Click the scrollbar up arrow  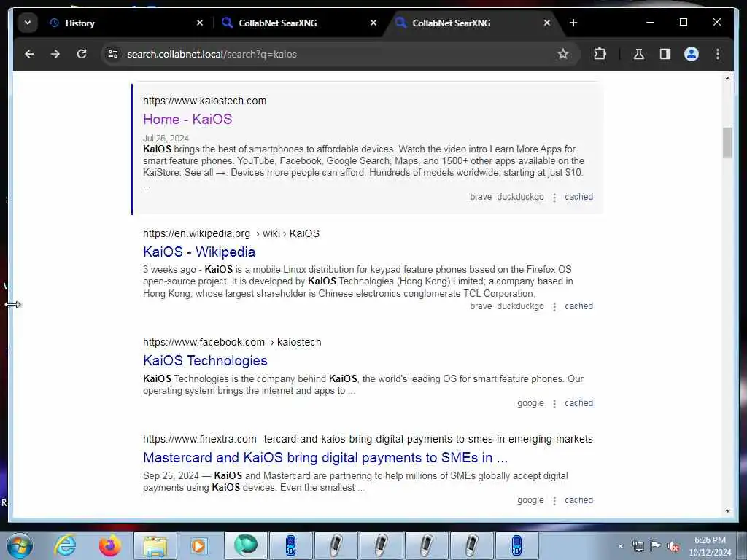tap(727, 78)
